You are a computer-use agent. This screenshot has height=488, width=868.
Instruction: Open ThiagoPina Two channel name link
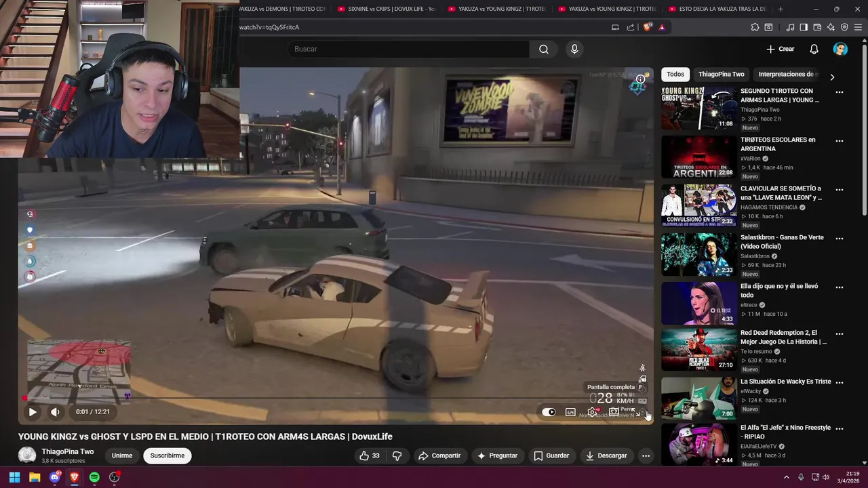tap(68, 451)
